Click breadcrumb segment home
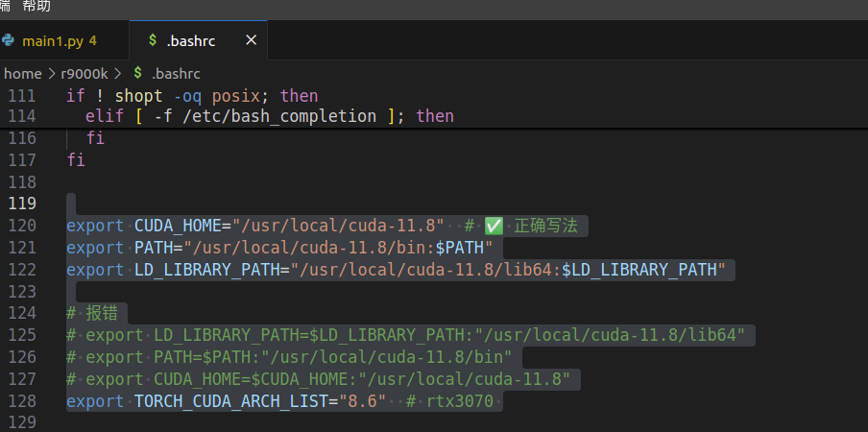The width and height of the screenshot is (868, 432). coord(23,74)
